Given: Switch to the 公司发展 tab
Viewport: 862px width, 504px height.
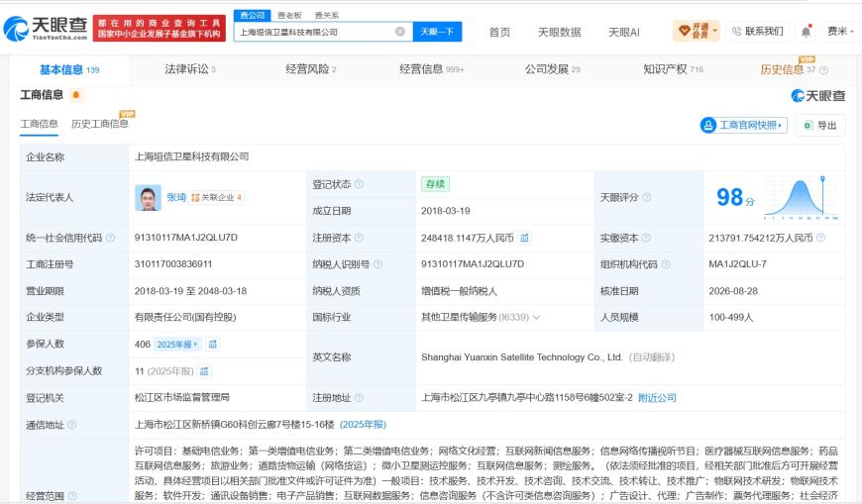Looking at the screenshot, I should (x=553, y=69).
